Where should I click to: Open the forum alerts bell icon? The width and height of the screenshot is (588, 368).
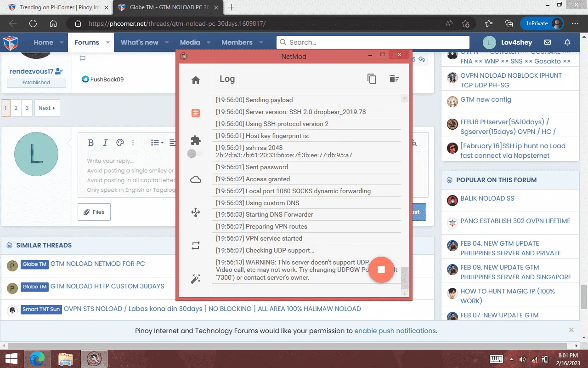click(x=567, y=42)
